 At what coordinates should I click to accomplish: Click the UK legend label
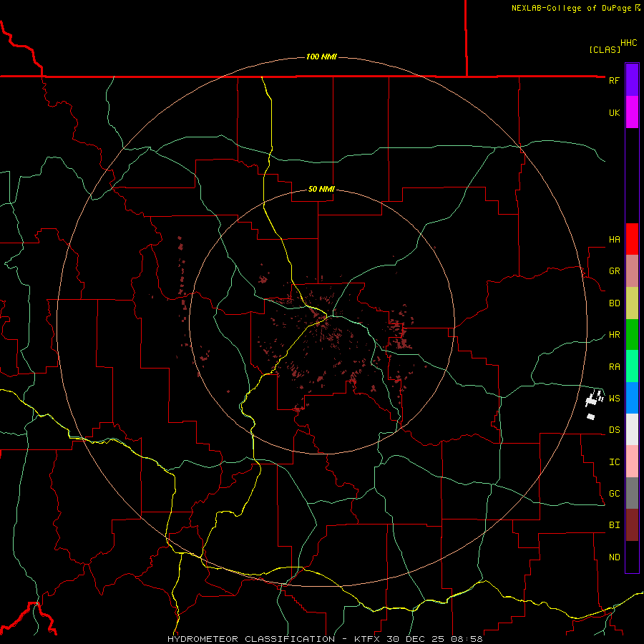point(614,113)
